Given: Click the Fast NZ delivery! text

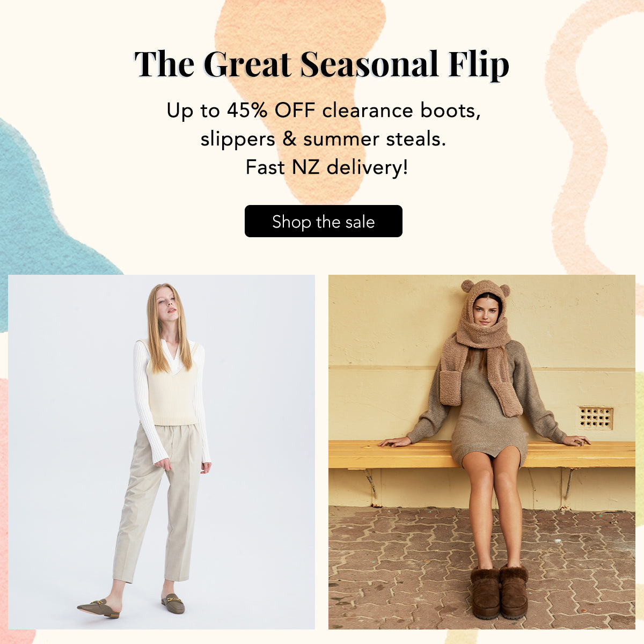Looking at the screenshot, I should click(x=326, y=167).
